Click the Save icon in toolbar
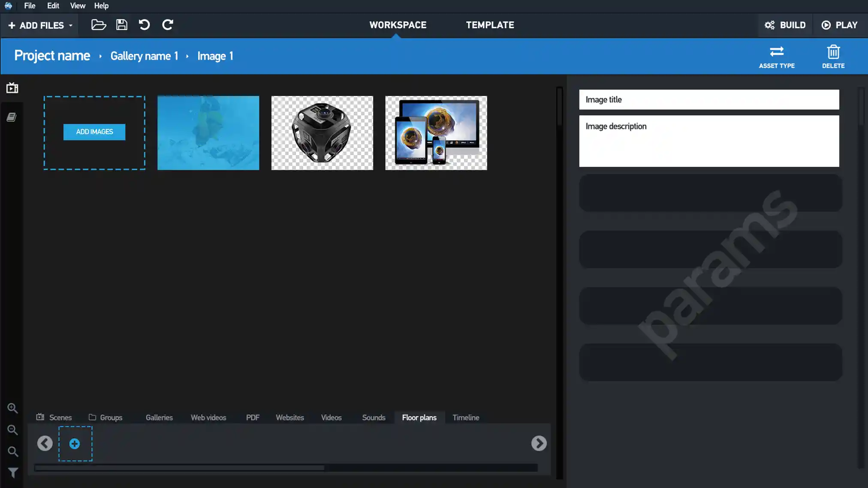868x488 pixels. (122, 25)
